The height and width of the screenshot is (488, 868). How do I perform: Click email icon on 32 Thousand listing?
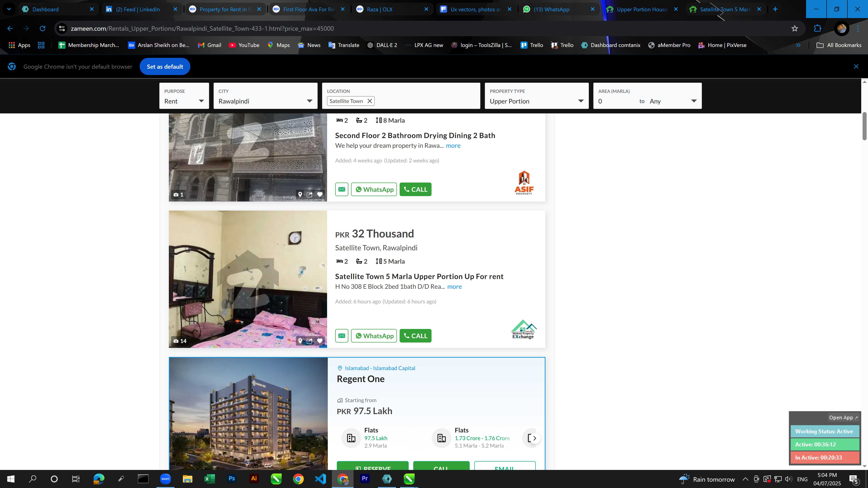pos(342,336)
